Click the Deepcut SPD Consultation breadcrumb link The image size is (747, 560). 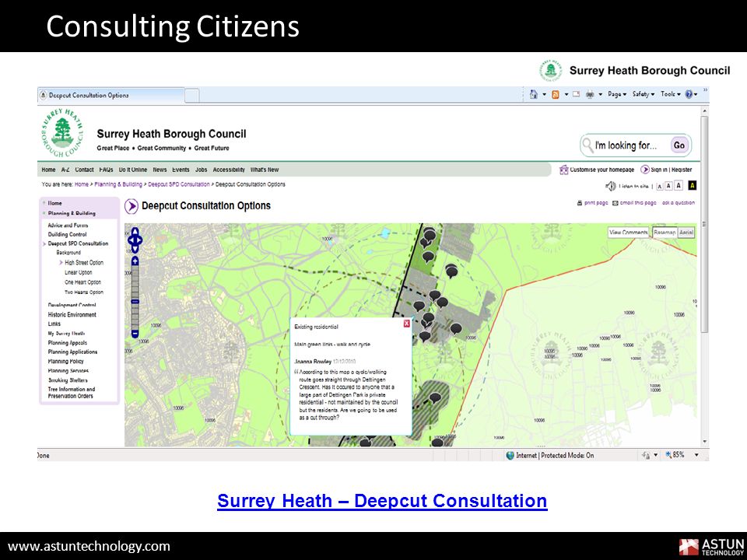click(179, 184)
